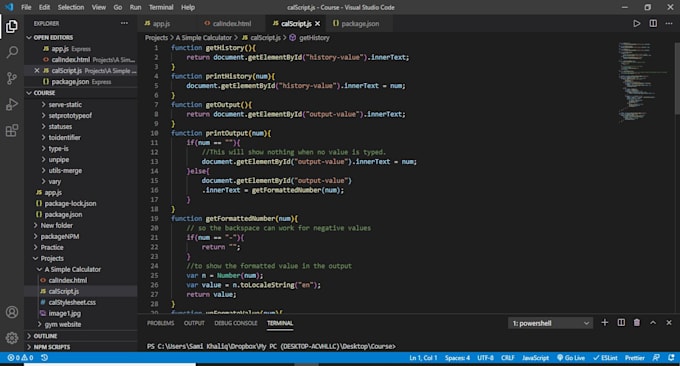Open the Help menu

(188, 7)
